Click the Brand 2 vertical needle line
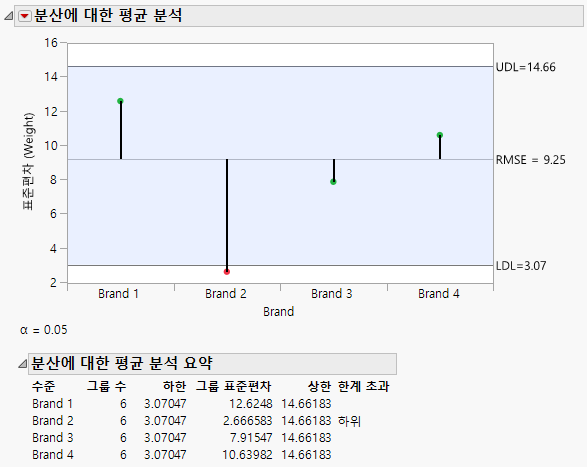Screen dimensions: 587x467 (227, 214)
